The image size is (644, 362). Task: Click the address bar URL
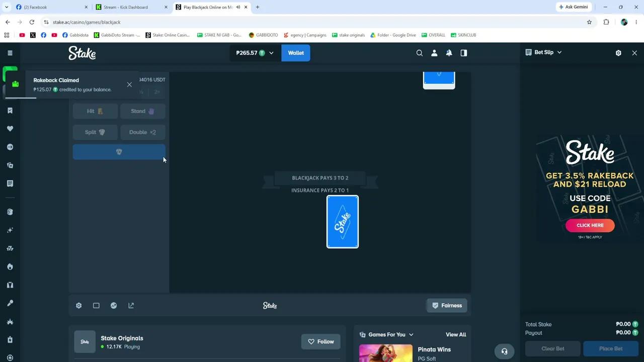click(87, 22)
